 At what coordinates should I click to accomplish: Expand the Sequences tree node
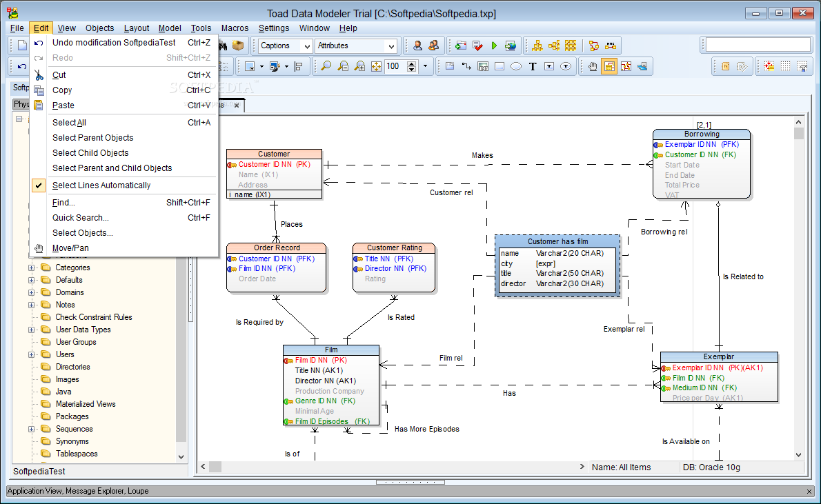[x=32, y=429]
